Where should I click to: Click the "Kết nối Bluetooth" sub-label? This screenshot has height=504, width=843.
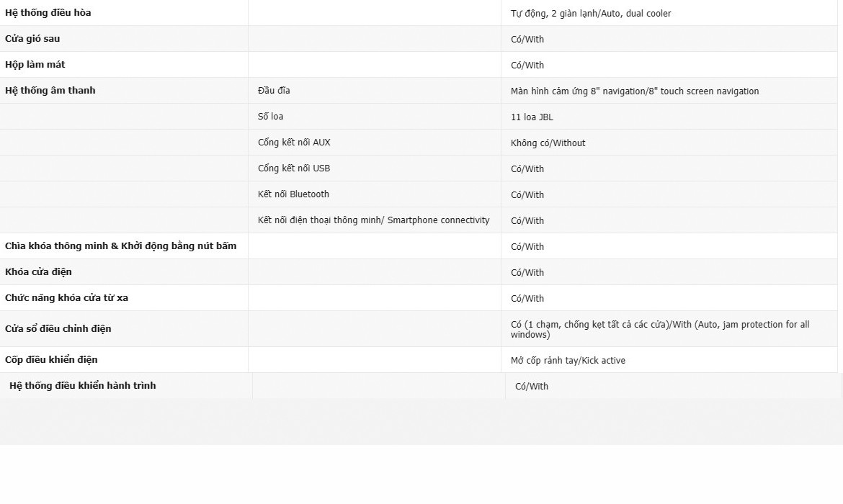[293, 194]
